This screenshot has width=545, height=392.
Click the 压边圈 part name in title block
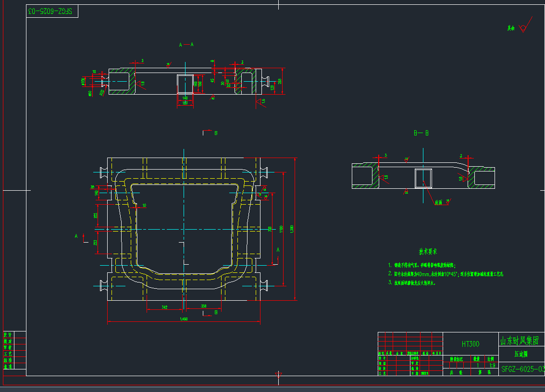(x=521, y=355)
